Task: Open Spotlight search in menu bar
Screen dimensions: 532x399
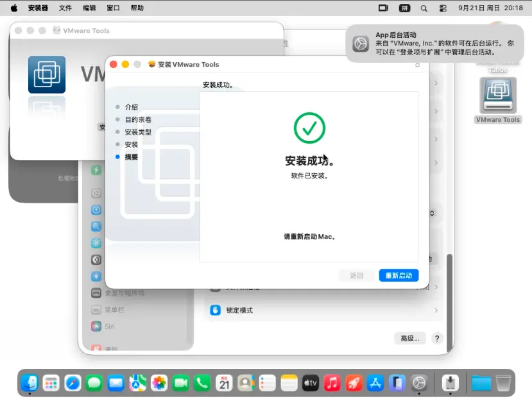Action: (x=424, y=8)
